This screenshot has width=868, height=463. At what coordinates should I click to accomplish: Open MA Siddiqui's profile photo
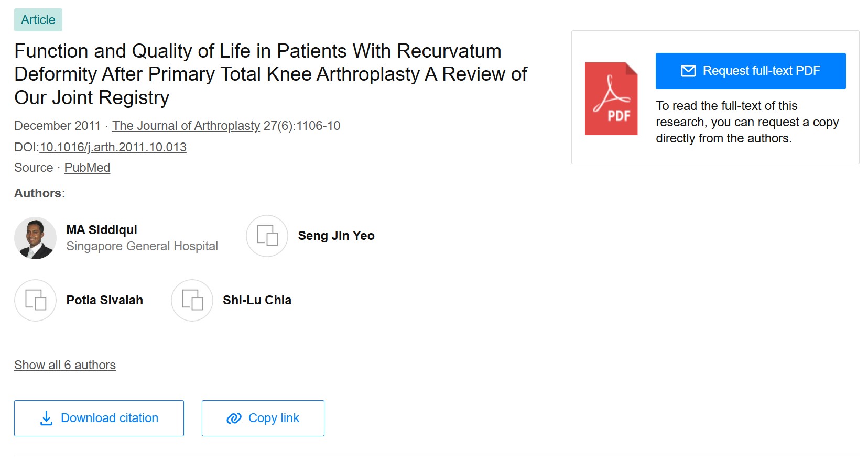(35, 238)
